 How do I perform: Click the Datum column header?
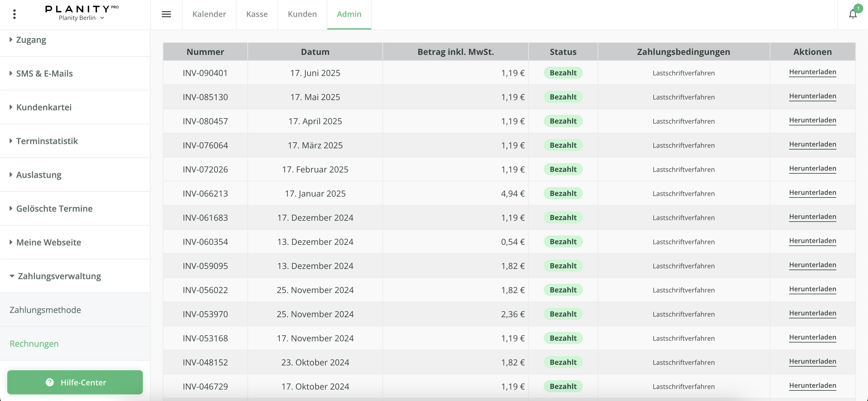[x=315, y=52]
